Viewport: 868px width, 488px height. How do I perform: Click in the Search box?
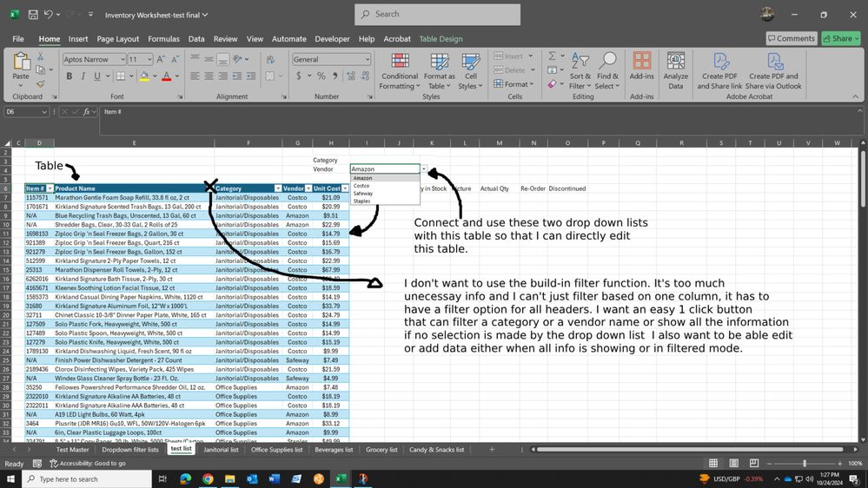[x=437, y=15]
